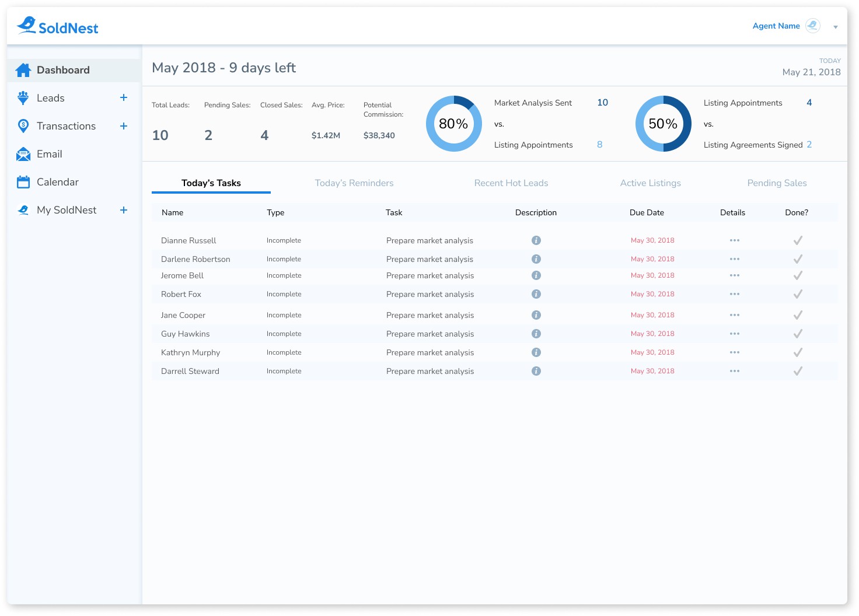Show description info for Kathryn Murphy
The width and height of the screenshot is (859, 616).
(536, 352)
